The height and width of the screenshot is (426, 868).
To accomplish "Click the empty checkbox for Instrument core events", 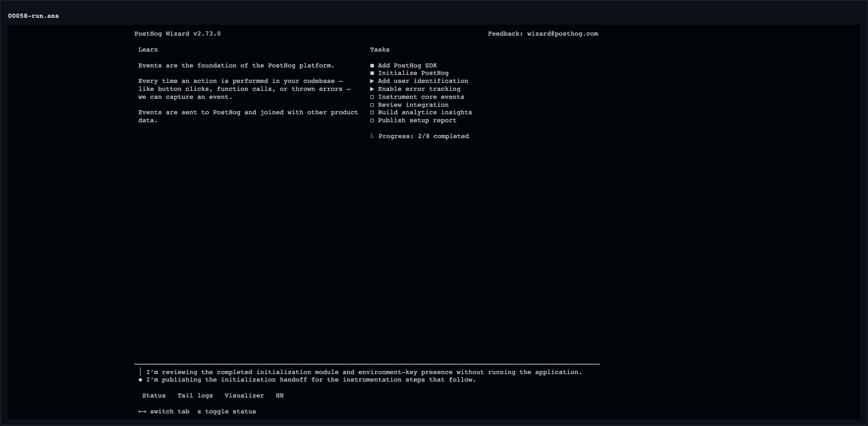I will click(372, 97).
